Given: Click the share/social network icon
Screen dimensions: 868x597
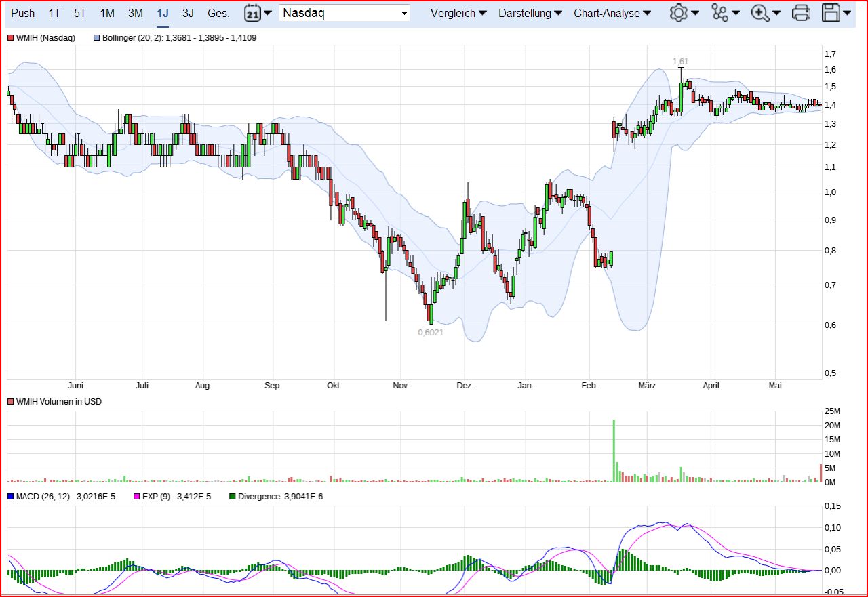Looking at the screenshot, I should (x=721, y=12).
